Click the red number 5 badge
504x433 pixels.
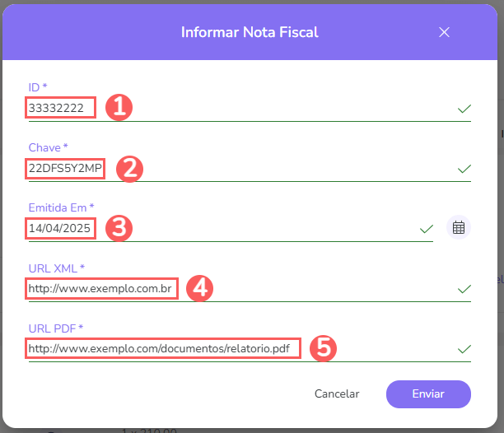click(x=323, y=348)
